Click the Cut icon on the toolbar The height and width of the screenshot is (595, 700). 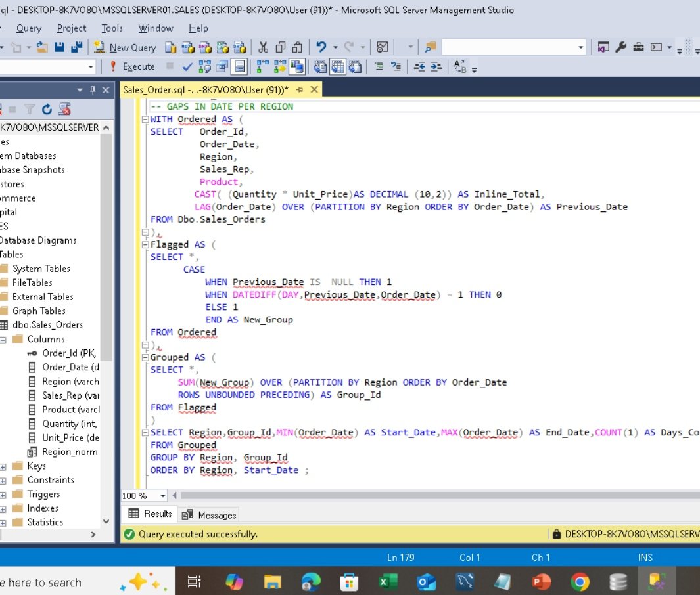pos(262,47)
